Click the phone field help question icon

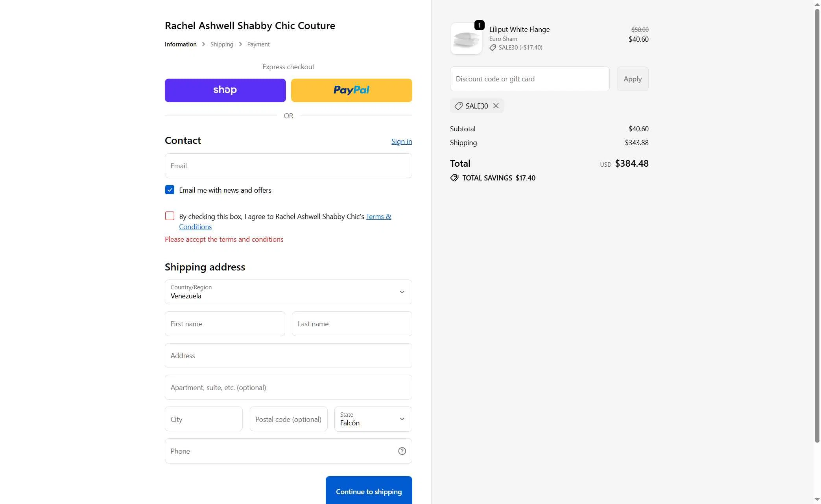402,451
